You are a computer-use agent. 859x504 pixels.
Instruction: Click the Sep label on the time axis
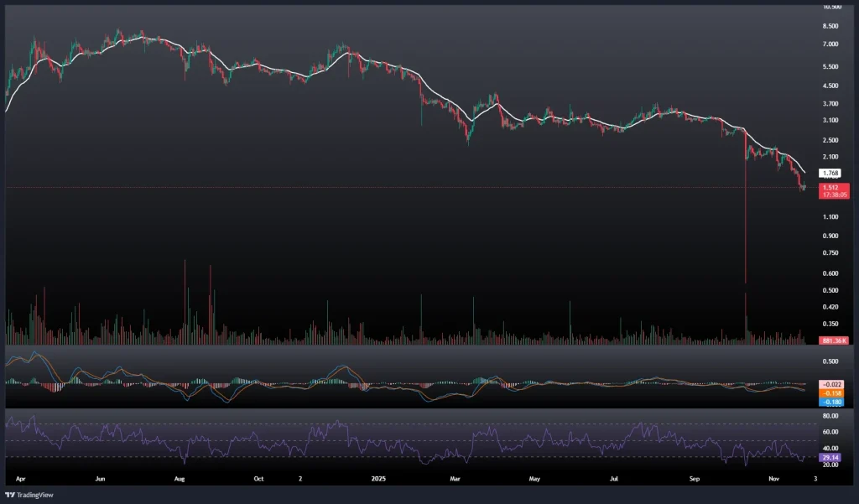tap(694, 480)
